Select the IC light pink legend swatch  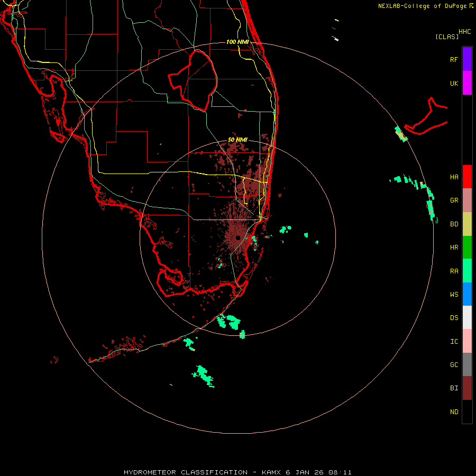pyautogui.click(x=467, y=341)
